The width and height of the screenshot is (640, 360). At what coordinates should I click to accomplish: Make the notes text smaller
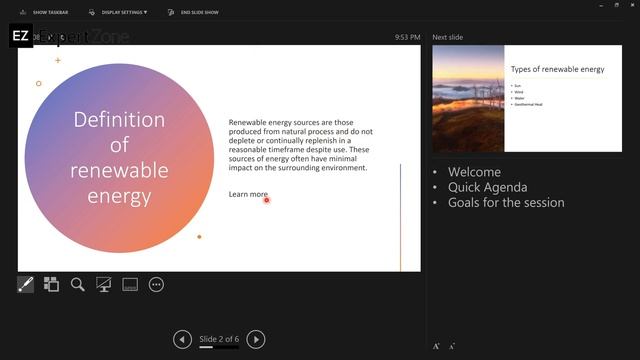click(x=452, y=346)
